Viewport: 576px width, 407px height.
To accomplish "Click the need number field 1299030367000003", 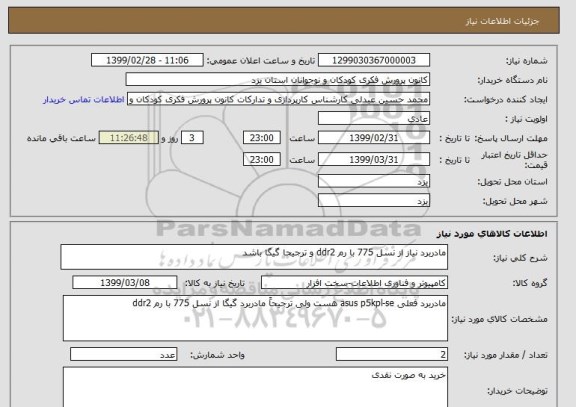I will click(x=374, y=60).
